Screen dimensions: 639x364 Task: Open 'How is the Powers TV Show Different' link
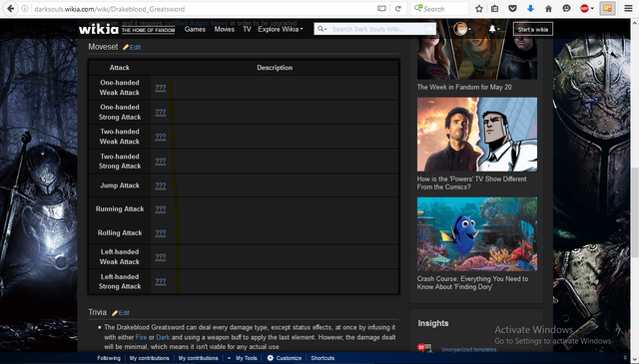pos(471,182)
